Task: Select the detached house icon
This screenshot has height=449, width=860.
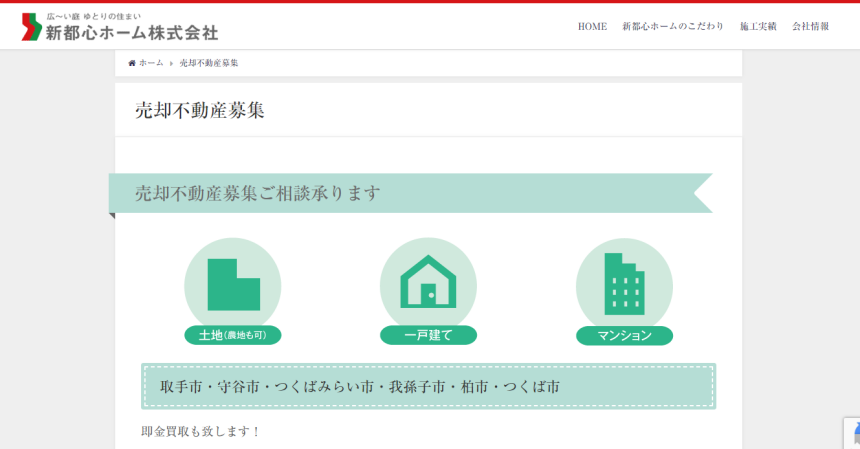Action: point(428,283)
